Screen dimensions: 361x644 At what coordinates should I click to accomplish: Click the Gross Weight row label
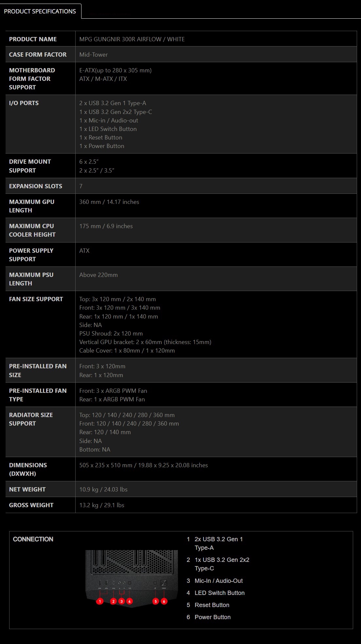(31, 505)
